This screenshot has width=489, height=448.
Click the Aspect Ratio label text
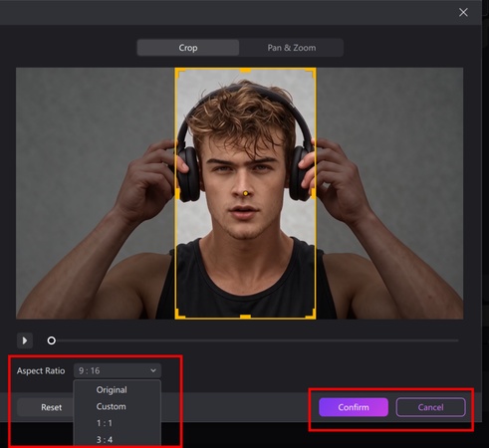pos(41,370)
